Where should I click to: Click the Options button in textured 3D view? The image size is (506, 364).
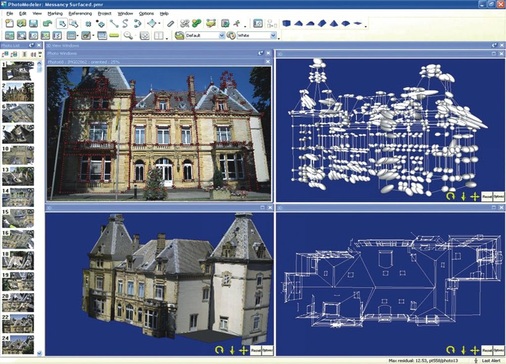[267, 350]
